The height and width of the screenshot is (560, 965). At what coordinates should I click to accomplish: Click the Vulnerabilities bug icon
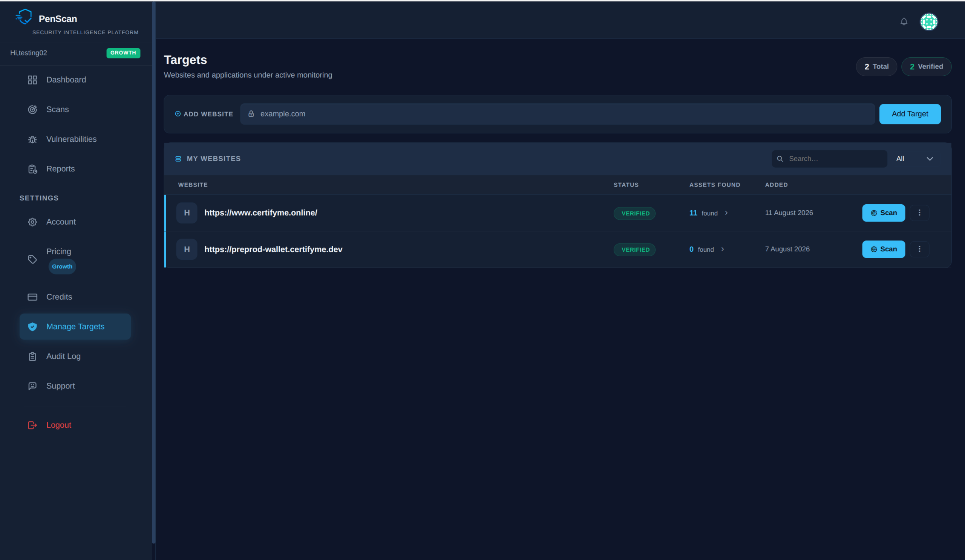[32, 139]
